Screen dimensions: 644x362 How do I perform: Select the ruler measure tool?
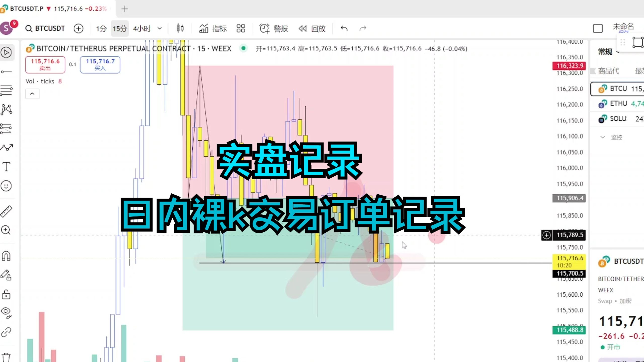tap(6, 211)
